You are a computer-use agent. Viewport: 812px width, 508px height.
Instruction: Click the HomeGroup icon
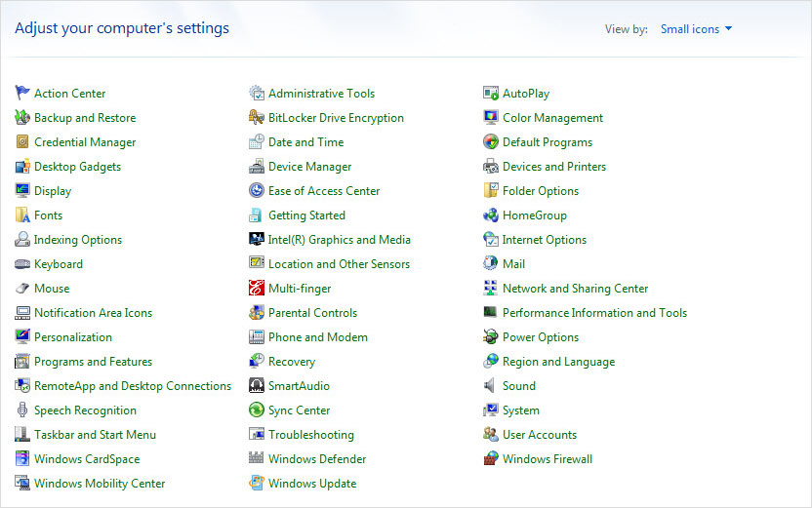(490, 215)
